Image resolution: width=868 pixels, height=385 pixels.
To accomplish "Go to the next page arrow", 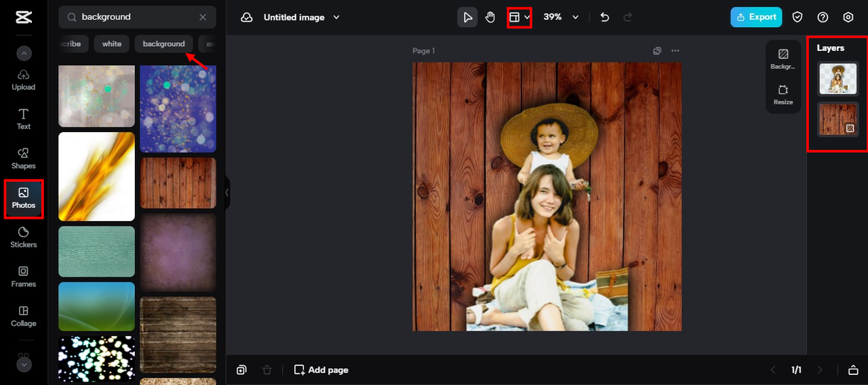I will [820, 370].
